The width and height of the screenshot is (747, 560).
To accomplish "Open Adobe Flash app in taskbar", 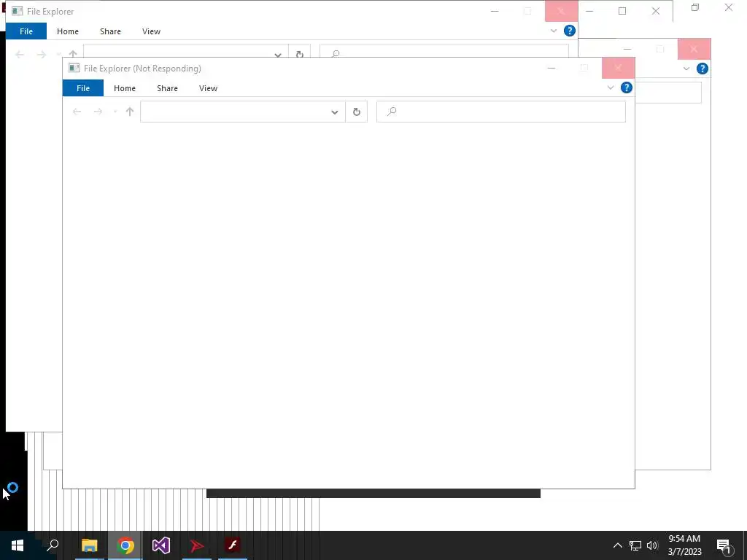I will (x=233, y=545).
